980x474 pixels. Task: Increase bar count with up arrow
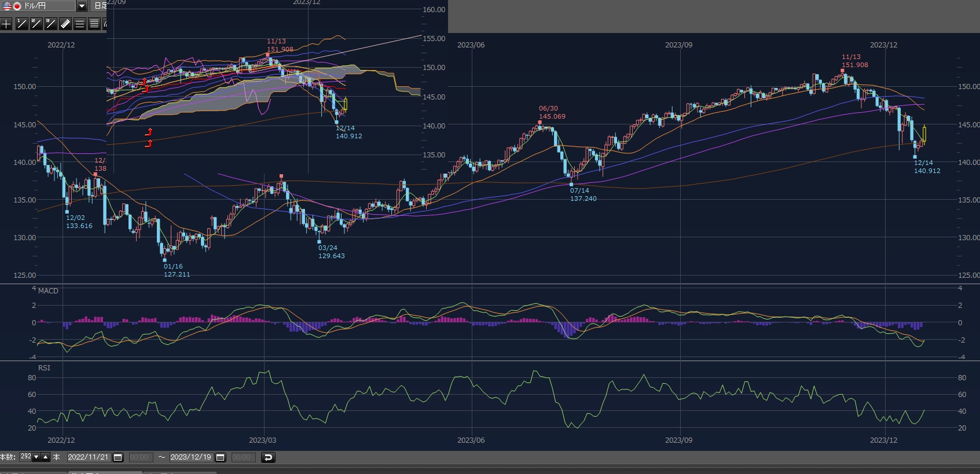(x=45, y=457)
